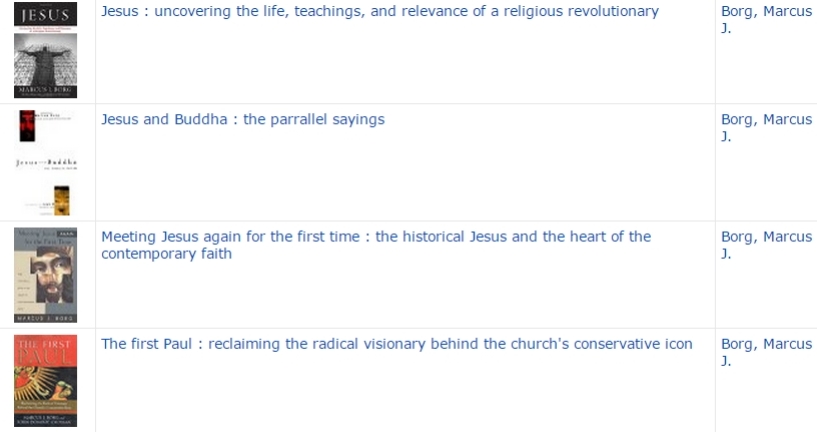Open Borg, Marcus J. author link for The first Paul

(x=766, y=352)
